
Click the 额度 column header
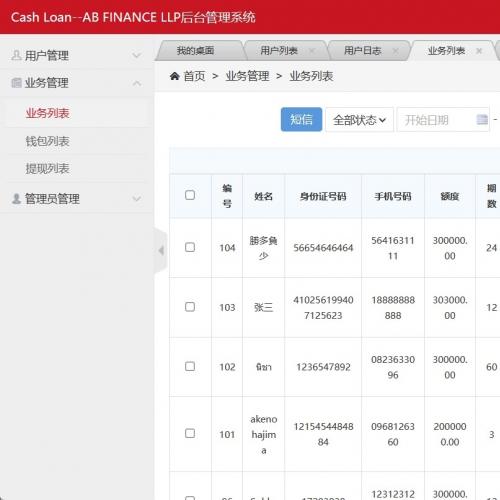[450, 196]
